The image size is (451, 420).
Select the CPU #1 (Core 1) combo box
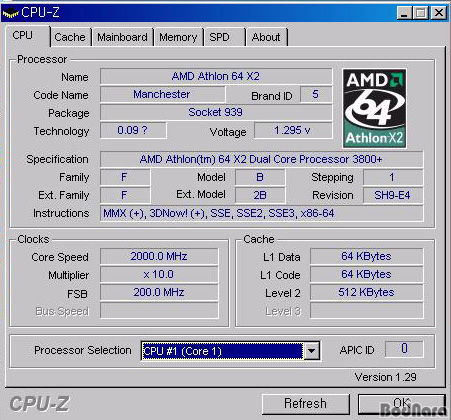(230, 351)
